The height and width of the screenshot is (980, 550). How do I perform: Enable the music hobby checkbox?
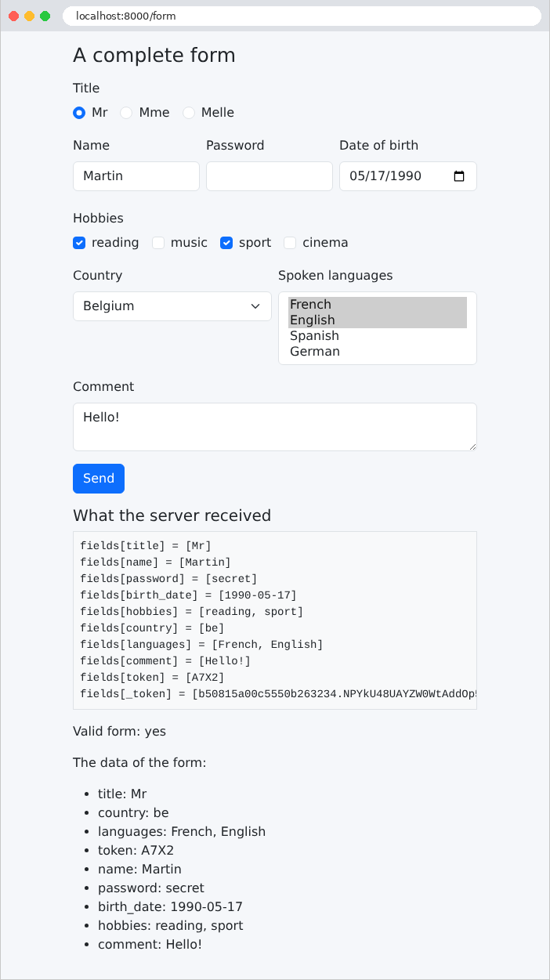click(x=158, y=243)
